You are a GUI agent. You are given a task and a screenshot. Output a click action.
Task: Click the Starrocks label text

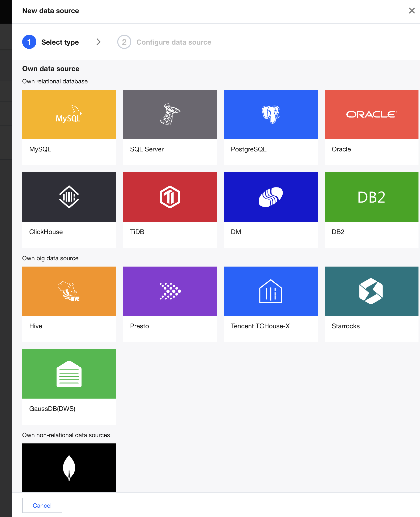(346, 326)
